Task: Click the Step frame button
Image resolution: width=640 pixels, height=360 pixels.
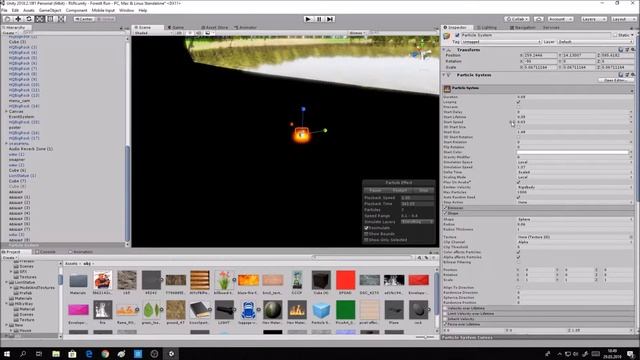Action: coord(330,19)
